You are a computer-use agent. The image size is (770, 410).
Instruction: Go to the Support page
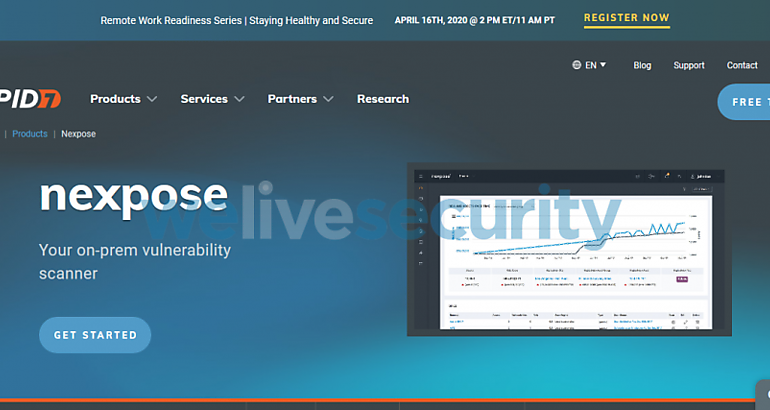coord(688,65)
